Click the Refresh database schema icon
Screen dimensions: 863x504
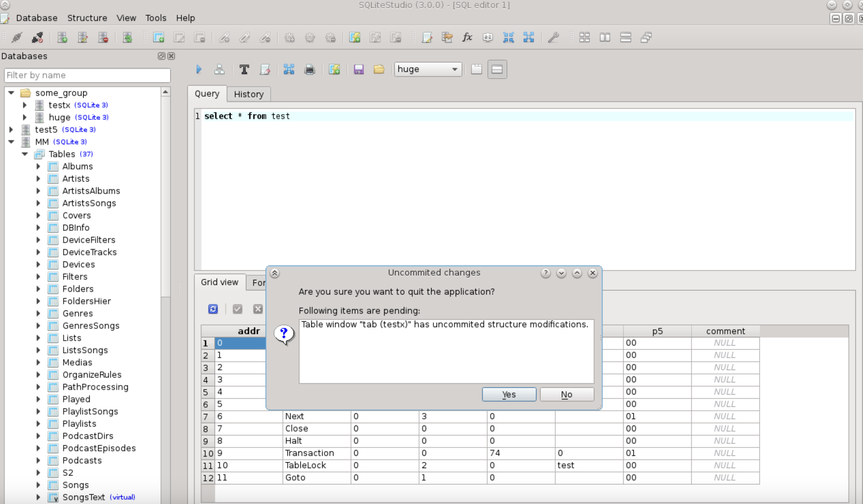click(x=127, y=37)
